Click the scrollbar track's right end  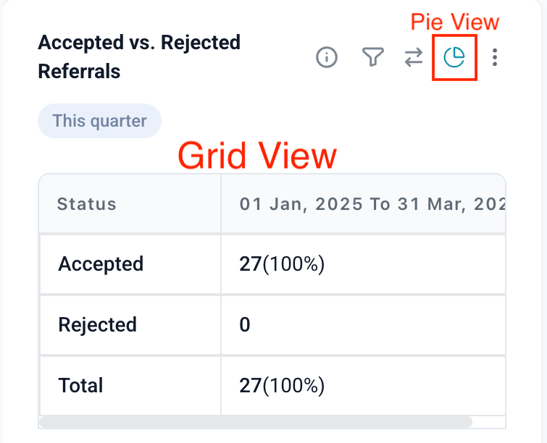(489, 422)
